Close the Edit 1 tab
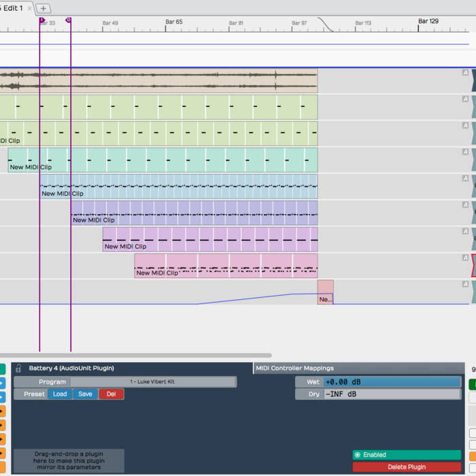The height and width of the screenshot is (476, 476). pyautogui.click(x=29, y=8)
